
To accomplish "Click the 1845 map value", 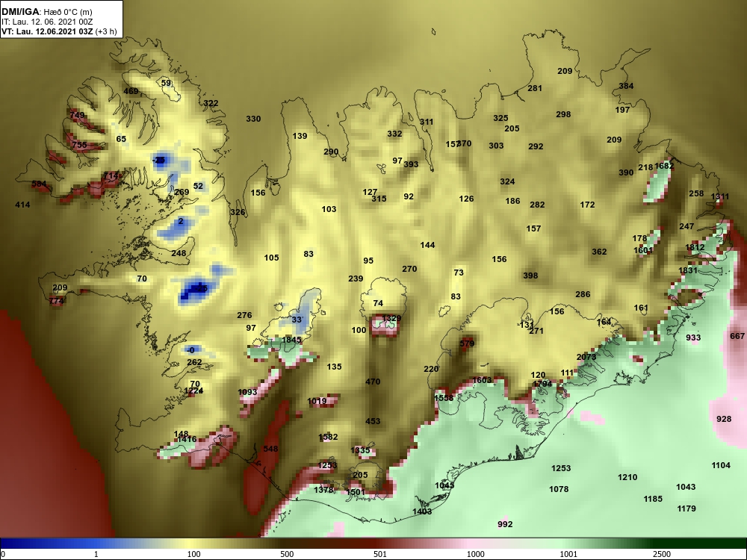I will point(291,340).
